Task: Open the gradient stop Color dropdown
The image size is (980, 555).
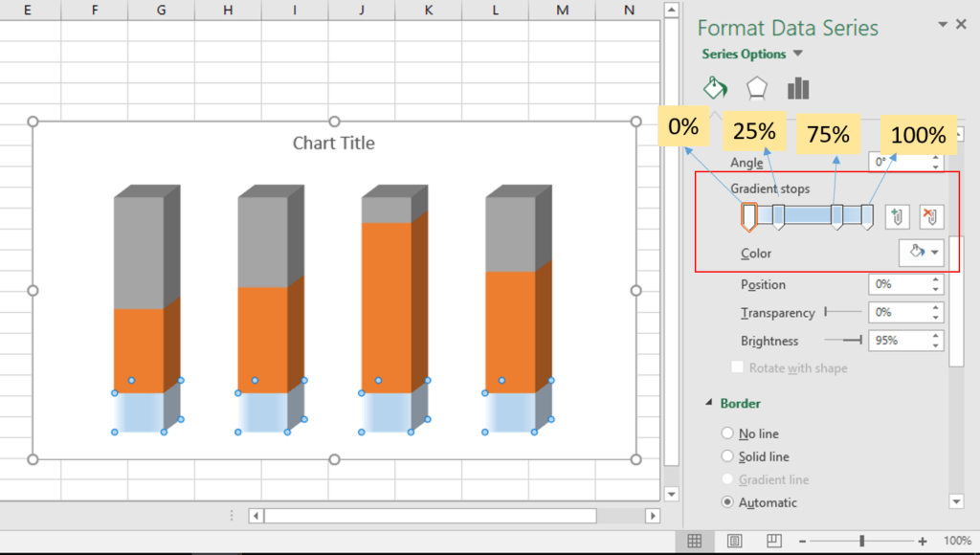Action: [x=933, y=252]
